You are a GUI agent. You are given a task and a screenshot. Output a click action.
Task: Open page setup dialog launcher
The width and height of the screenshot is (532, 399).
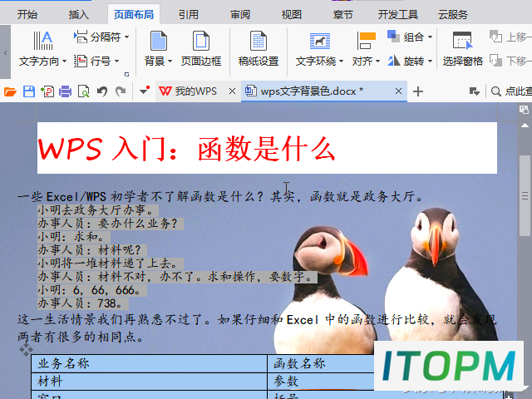[126, 74]
